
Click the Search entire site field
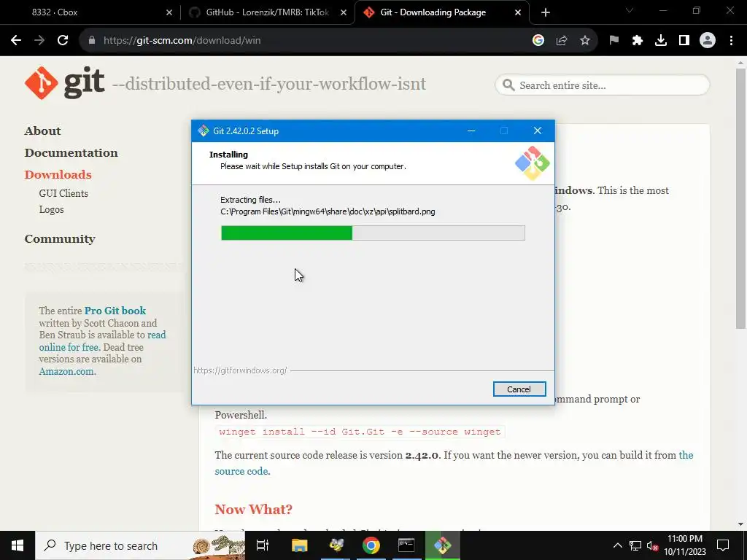(603, 85)
